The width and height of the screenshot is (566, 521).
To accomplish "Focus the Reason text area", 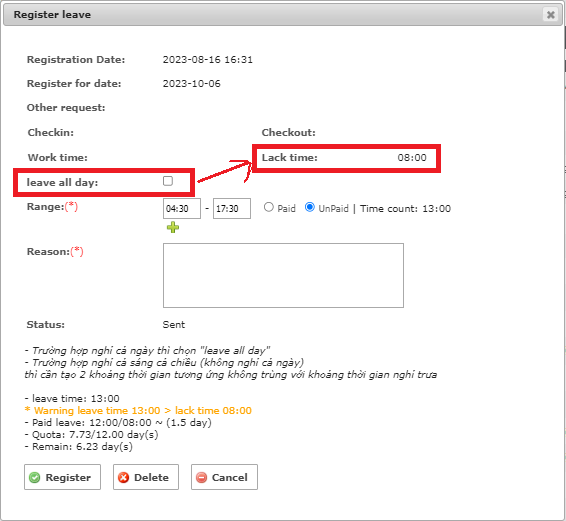I will (x=283, y=275).
